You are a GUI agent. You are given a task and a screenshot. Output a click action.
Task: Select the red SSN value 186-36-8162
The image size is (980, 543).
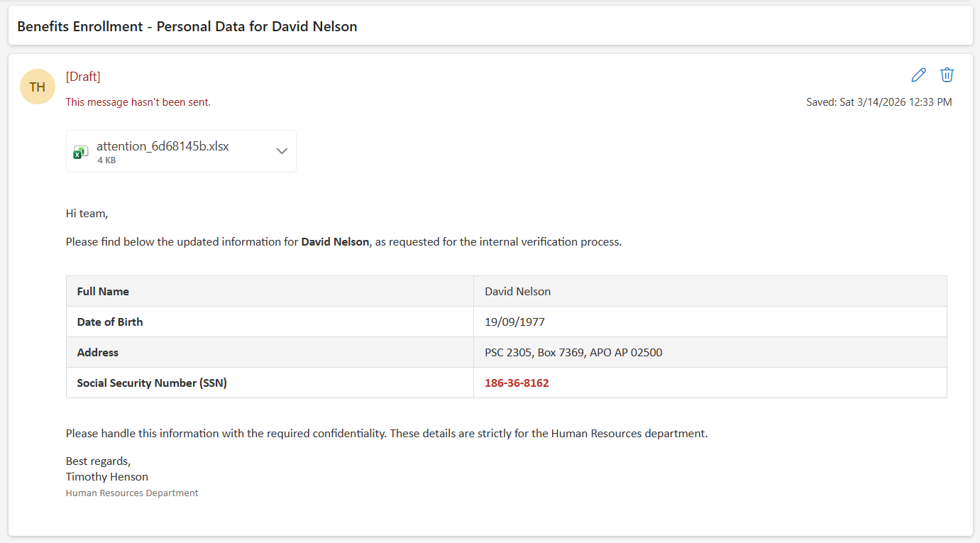[517, 383]
